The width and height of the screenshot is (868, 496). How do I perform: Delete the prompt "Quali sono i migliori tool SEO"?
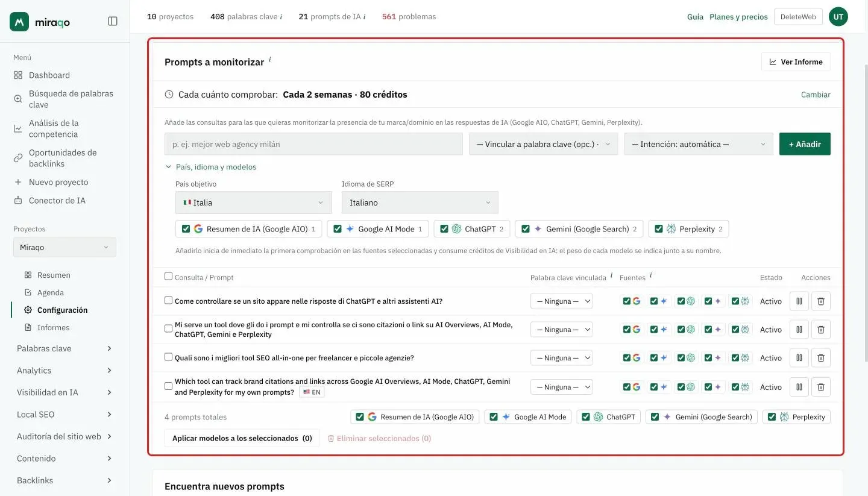click(x=820, y=357)
